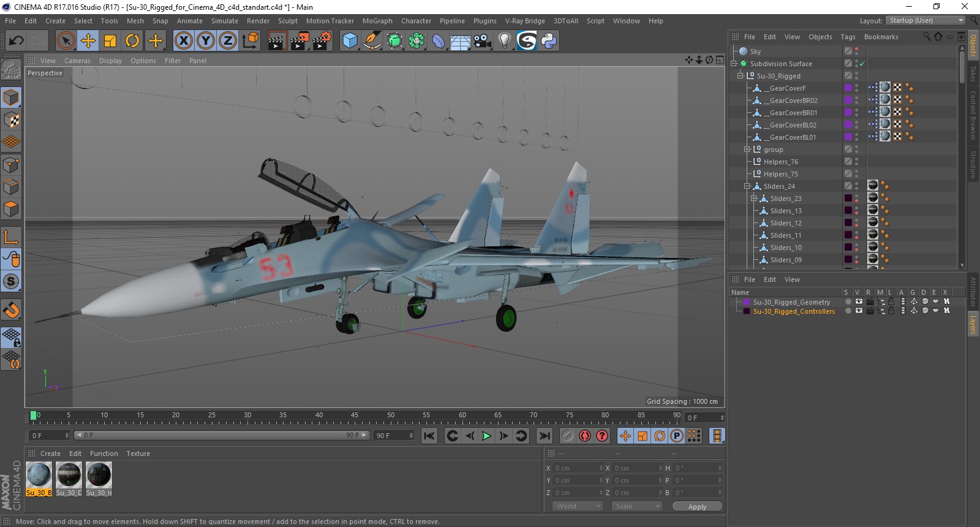Image resolution: width=980 pixels, height=527 pixels.
Task: Open the World coordinate dropdown
Action: pyautogui.click(x=578, y=506)
